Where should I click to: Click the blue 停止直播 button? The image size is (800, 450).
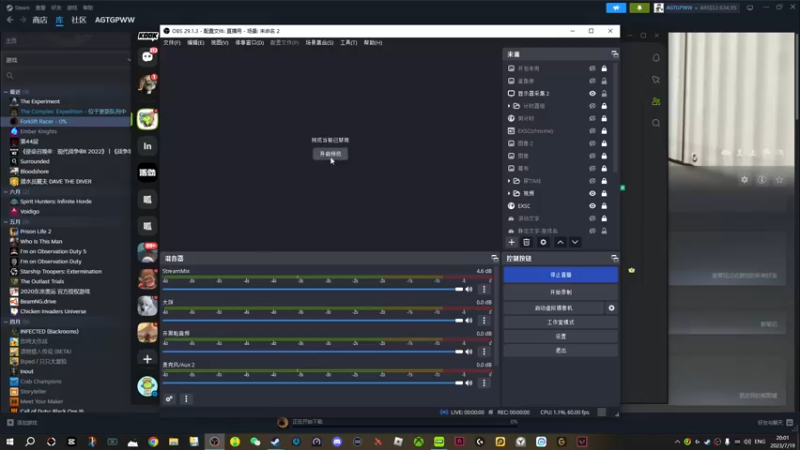click(561, 274)
